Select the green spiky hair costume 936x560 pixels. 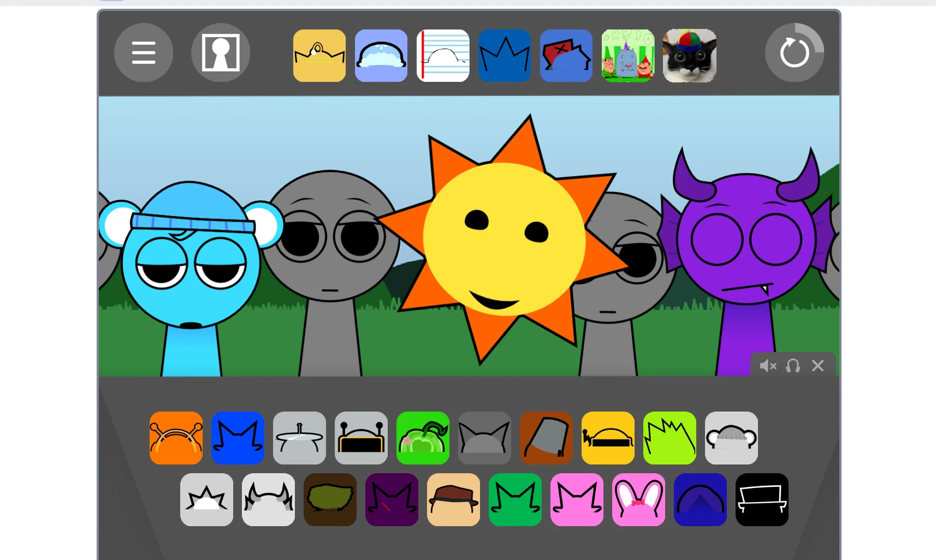pyautogui.click(x=670, y=438)
